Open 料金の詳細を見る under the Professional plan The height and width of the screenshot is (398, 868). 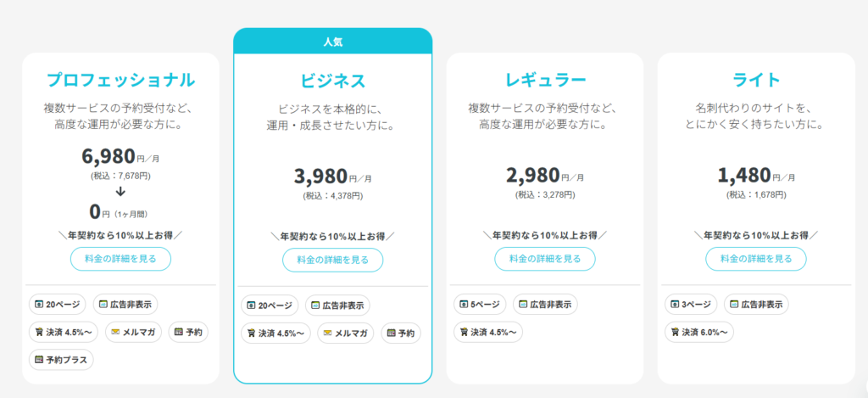(120, 259)
